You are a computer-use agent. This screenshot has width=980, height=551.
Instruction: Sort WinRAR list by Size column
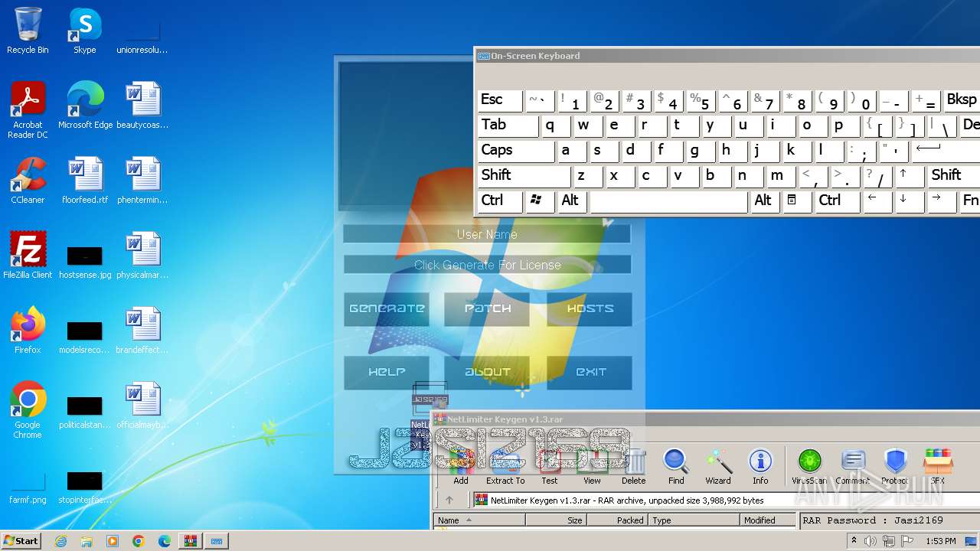[x=556, y=520]
